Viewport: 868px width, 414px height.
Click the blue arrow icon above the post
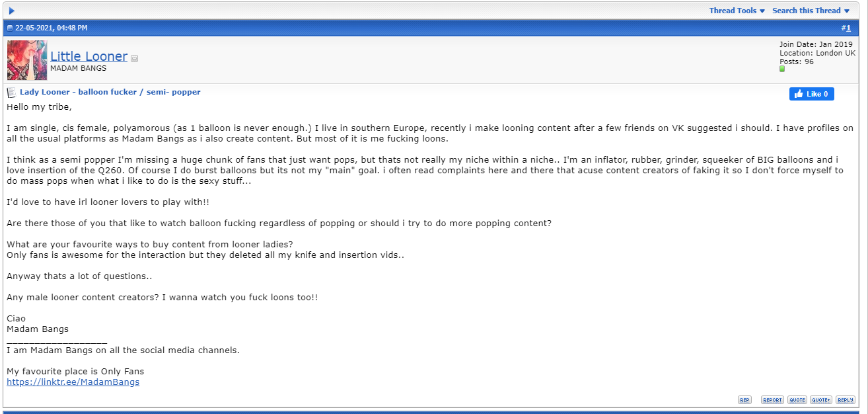click(12, 11)
